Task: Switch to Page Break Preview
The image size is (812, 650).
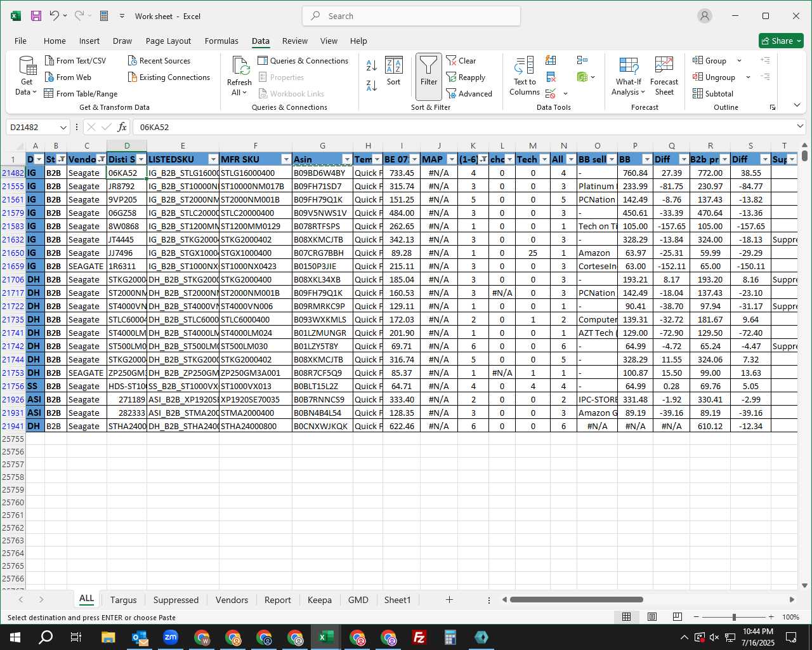Action: (x=677, y=617)
